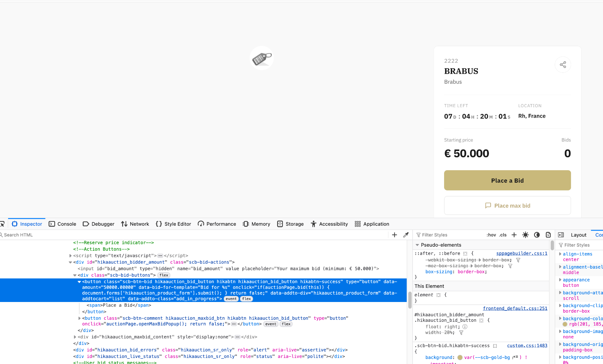Image resolution: width=603 pixels, height=364 pixels.
Task: Expand the background-attachment computed property
Action: [560, 293]
